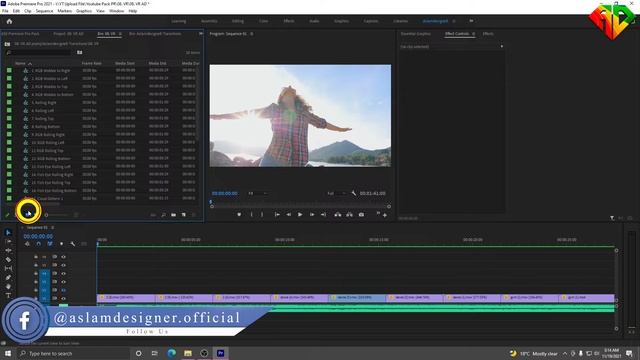Open the Window menu
The image size is (640, 360).
116,11
